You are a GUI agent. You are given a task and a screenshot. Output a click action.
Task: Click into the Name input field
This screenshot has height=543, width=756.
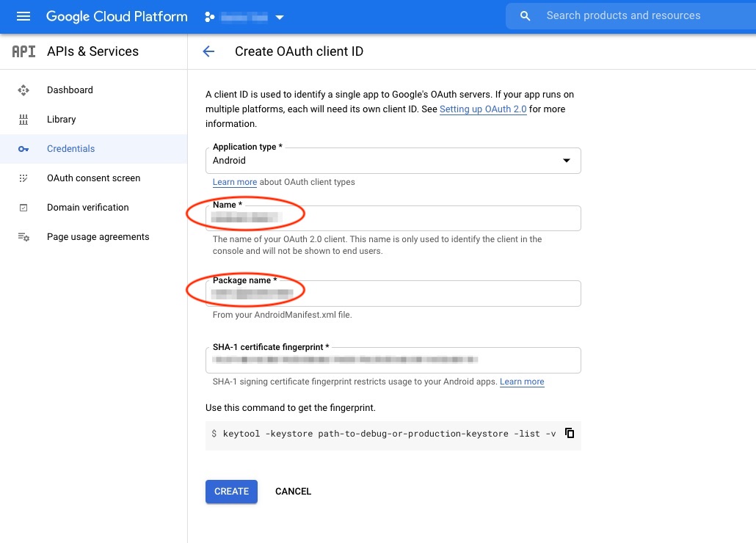[x=393, y=218]
